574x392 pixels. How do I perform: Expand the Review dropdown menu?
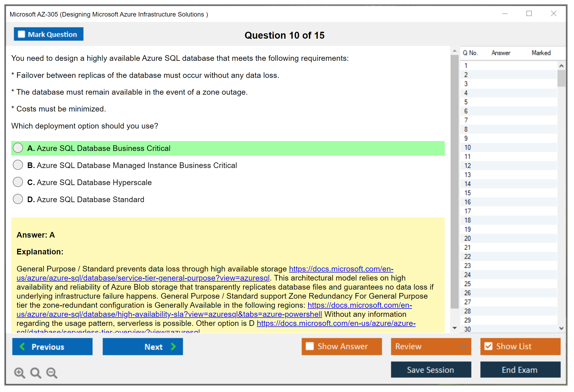463,346
